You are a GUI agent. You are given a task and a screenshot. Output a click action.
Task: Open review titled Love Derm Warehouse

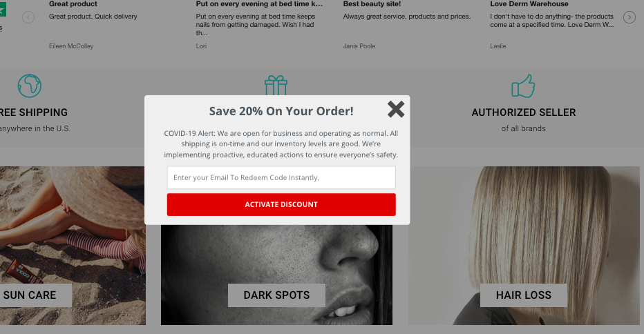pos(529,4)
